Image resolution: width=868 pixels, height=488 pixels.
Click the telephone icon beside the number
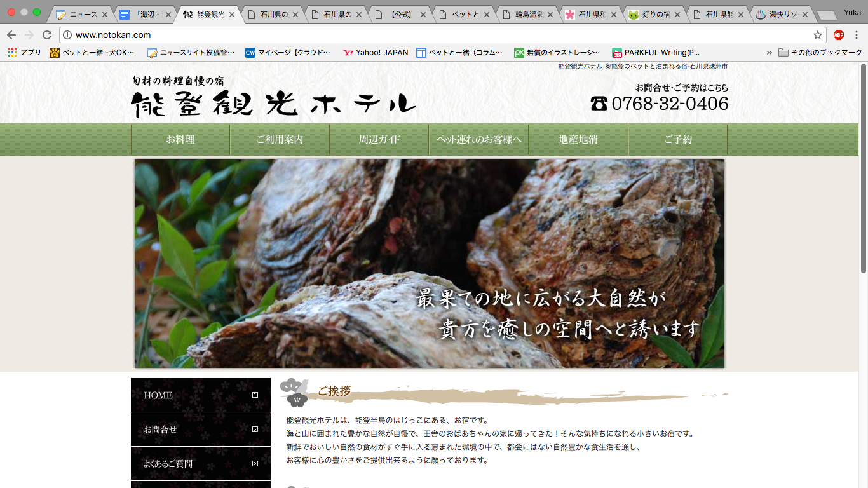(599, 104)
